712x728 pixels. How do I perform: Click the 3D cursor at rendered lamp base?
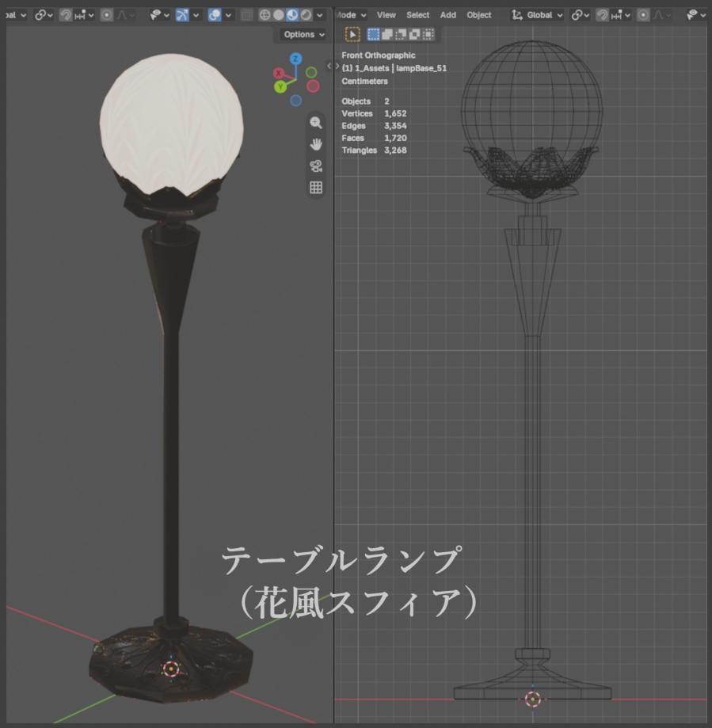(171, 669)
